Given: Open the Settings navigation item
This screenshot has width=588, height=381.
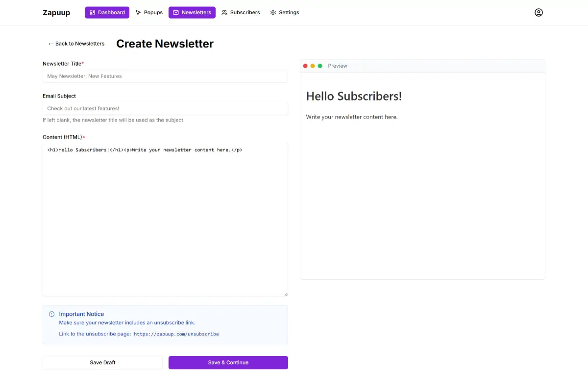Looking at the screenshot, I should 285,12.
